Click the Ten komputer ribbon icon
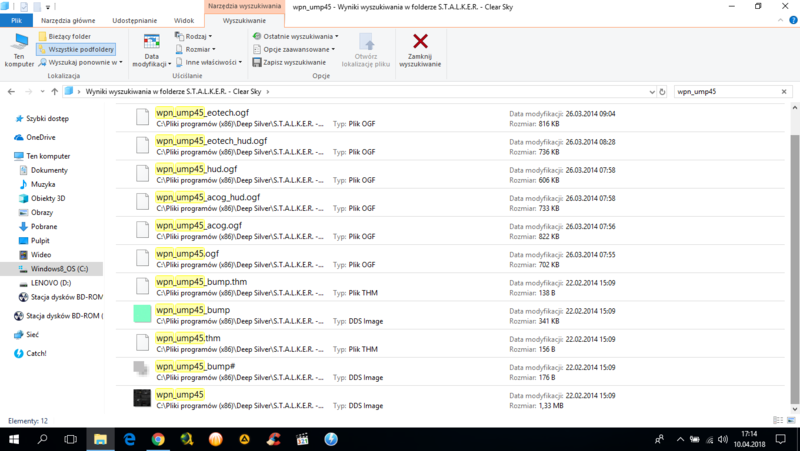800x451 pixels. (x=19, y=50)
